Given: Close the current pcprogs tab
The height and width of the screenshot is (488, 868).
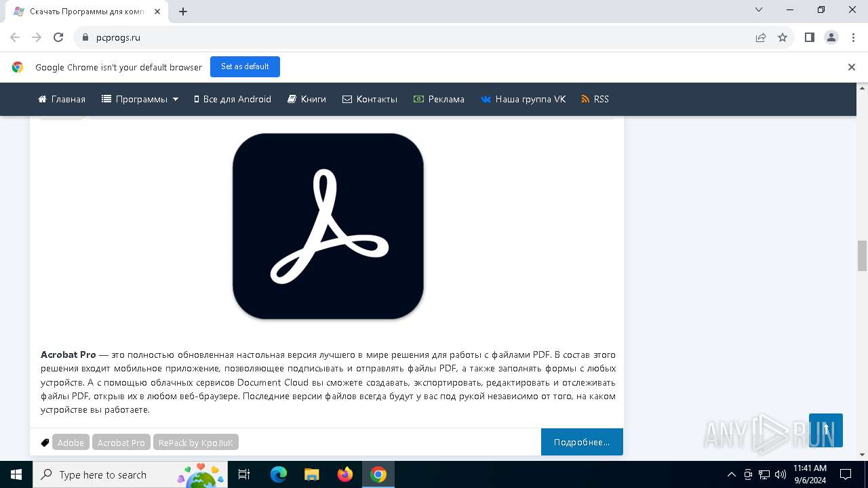Looking at the screenshot, I should tap(157, 12).
